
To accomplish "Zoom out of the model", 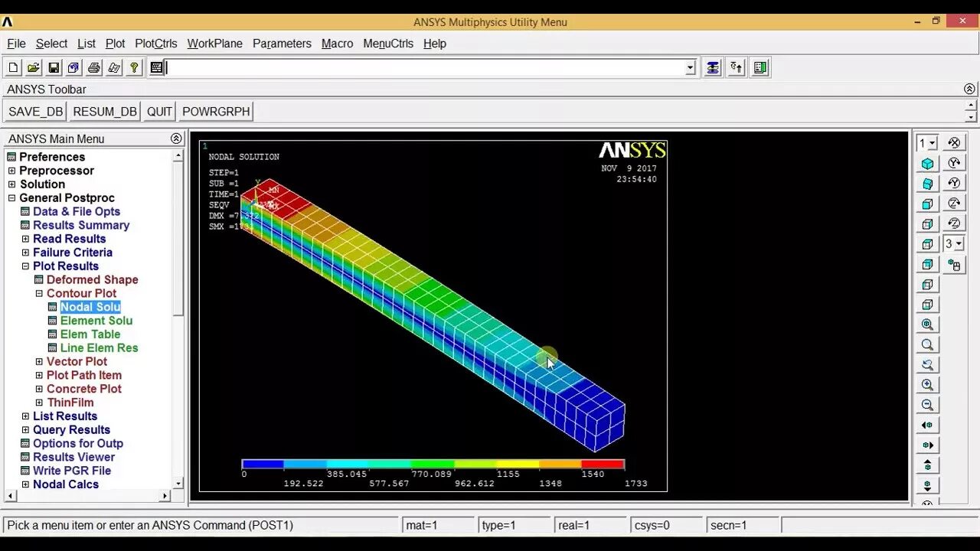I will click(x=928, y=405).
